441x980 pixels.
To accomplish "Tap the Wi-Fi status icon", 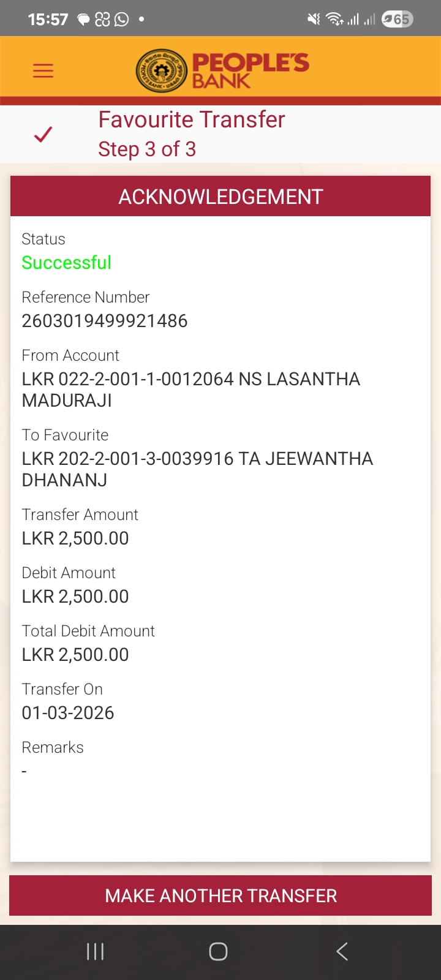I will [334, 20].
